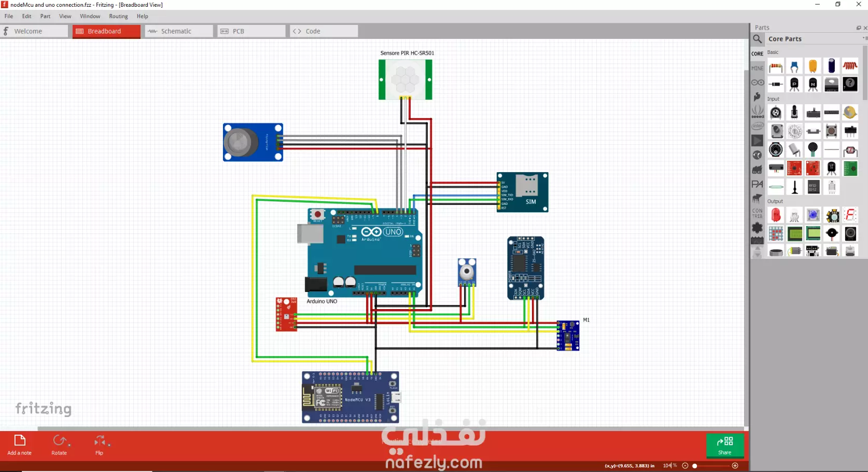Switch to the Schematic tab

(179, 31)
